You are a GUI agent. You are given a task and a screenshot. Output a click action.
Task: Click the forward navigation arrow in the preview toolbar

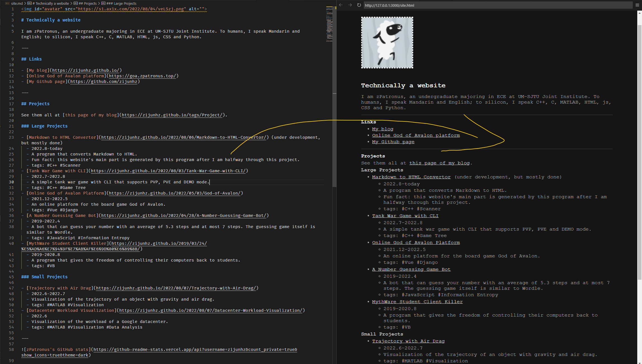(350, 5)
